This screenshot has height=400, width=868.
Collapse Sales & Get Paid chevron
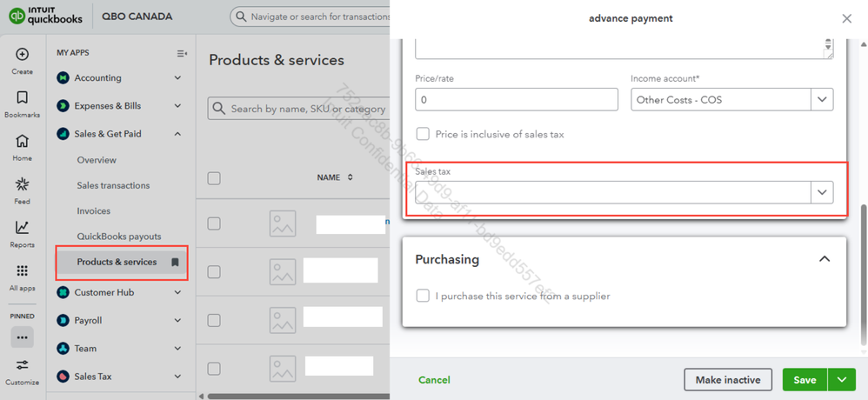pyautogui.click(x=177, y=134)
